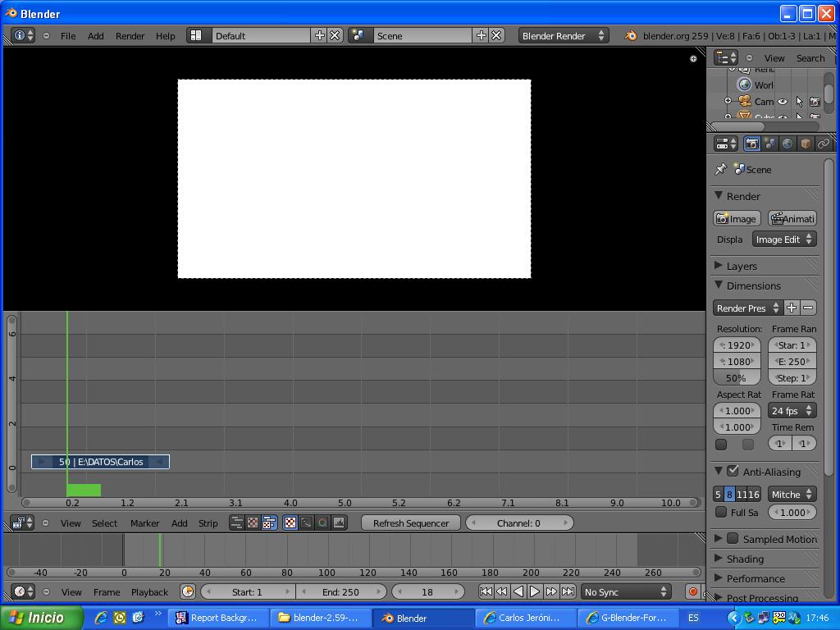The width and height of the screenshot is (840, 630).
Task: Click the add render preset plus icon
Action: 792,308
